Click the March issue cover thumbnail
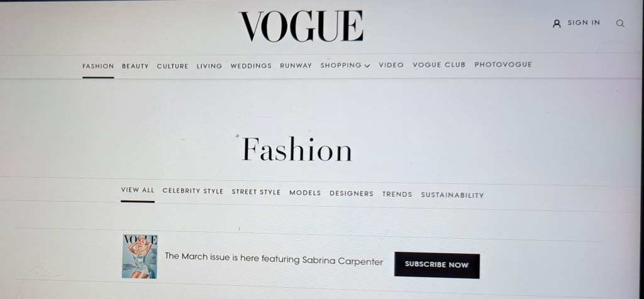The width and height of the screenshot is (644, 299). 140,256
